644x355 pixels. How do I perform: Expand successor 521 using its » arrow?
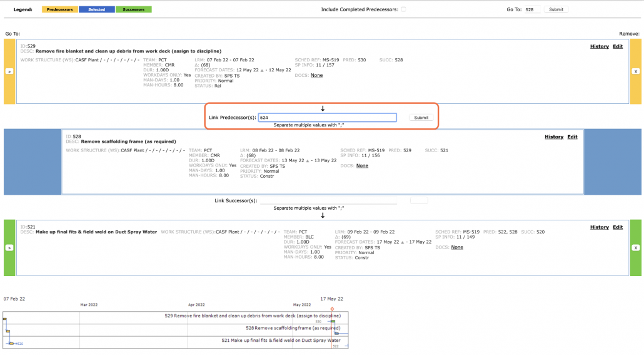[x=9, y=248]
